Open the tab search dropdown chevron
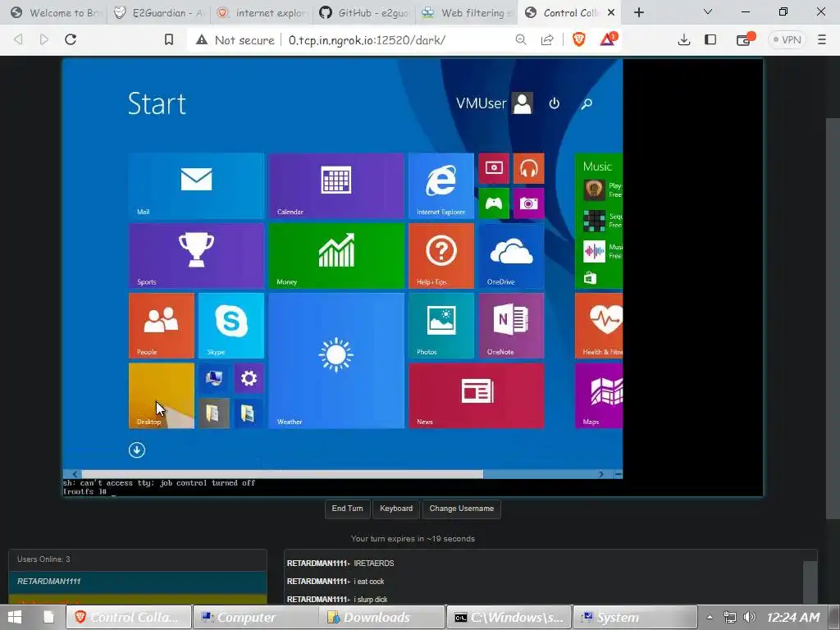 [x=708, y=11]
